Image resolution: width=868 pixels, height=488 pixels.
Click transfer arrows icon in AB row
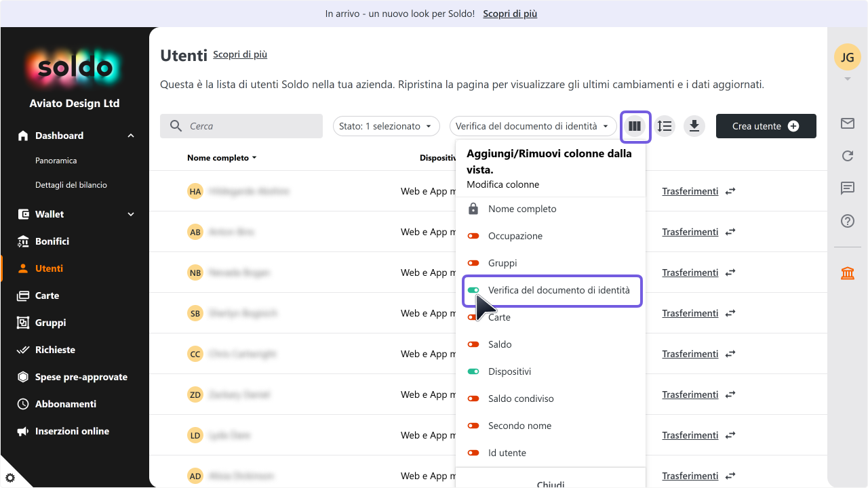(x=730, y=232)
